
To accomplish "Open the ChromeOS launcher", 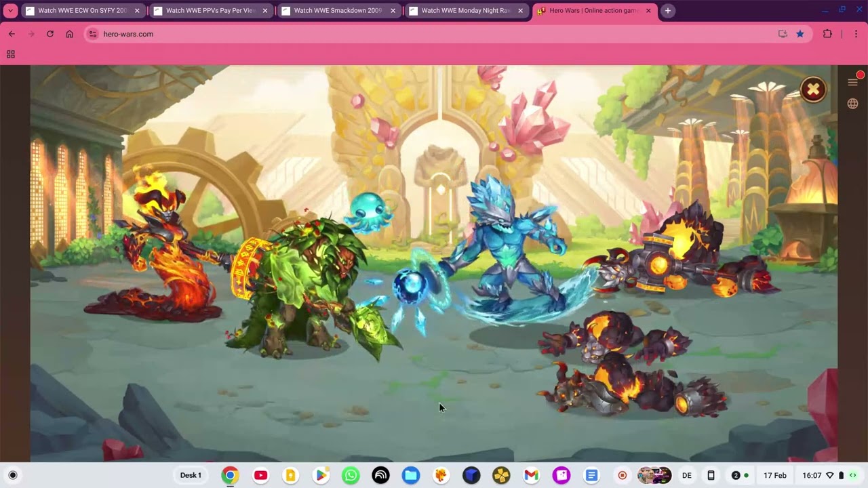I will pos(12,475).
